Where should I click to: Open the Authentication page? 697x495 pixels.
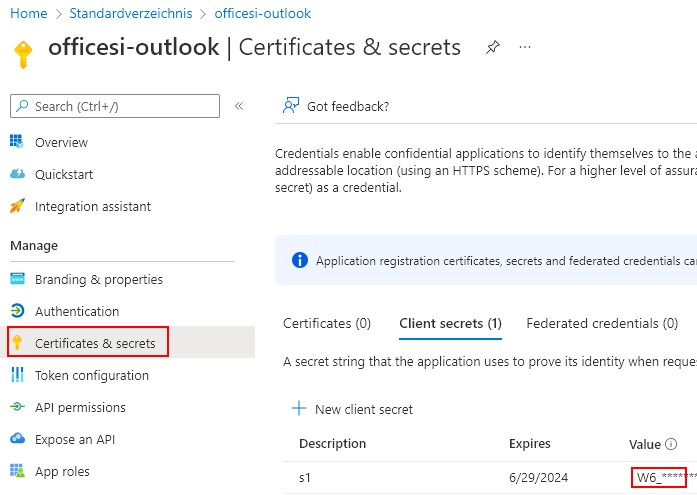[x=77, y=311]
